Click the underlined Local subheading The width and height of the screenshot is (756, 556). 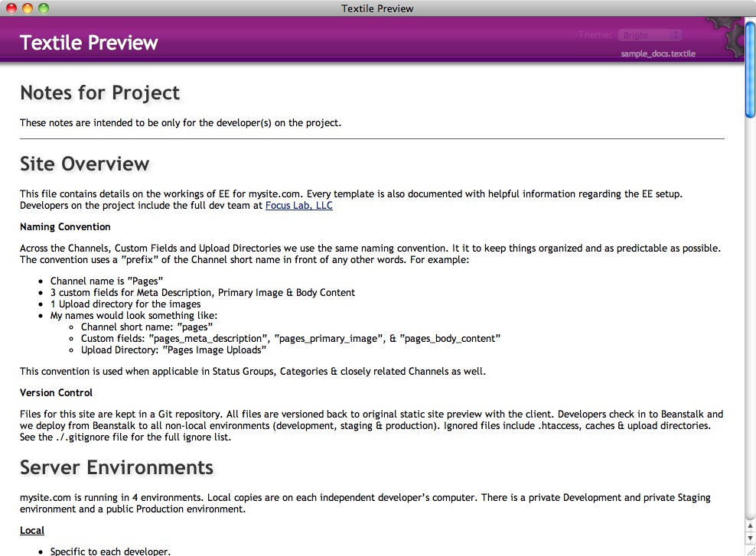pos(32,531)
